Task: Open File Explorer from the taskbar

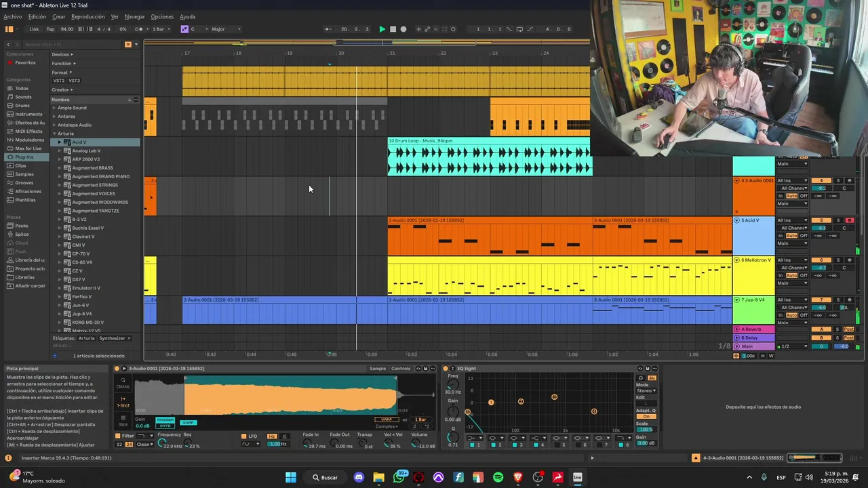Action: pyautogui.click(x=378, y=477)
